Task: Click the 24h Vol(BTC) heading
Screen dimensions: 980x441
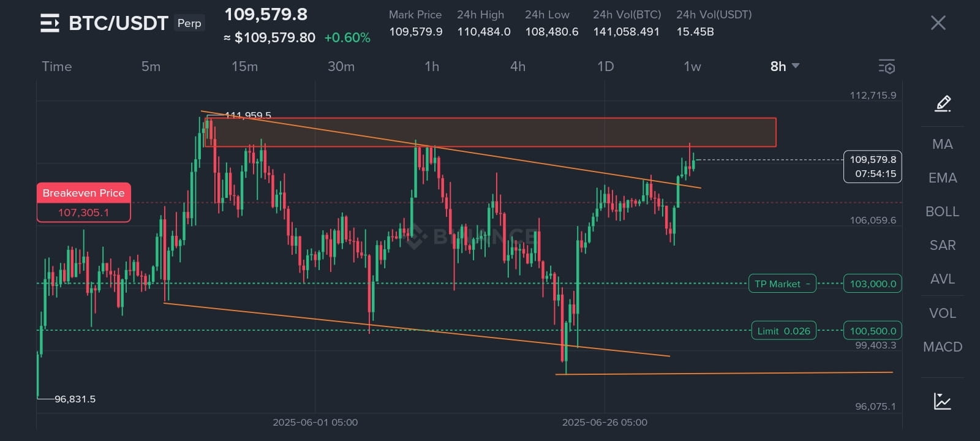Action: (627, 15)
